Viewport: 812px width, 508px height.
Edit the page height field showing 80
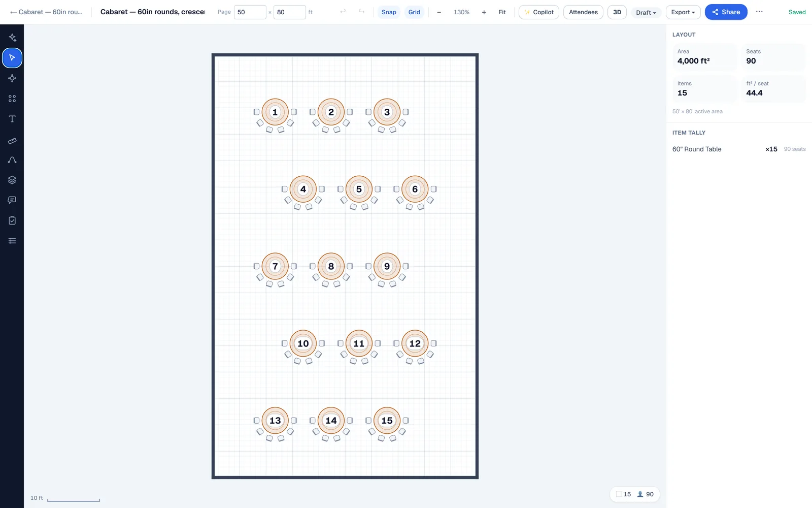click(289, 12)
